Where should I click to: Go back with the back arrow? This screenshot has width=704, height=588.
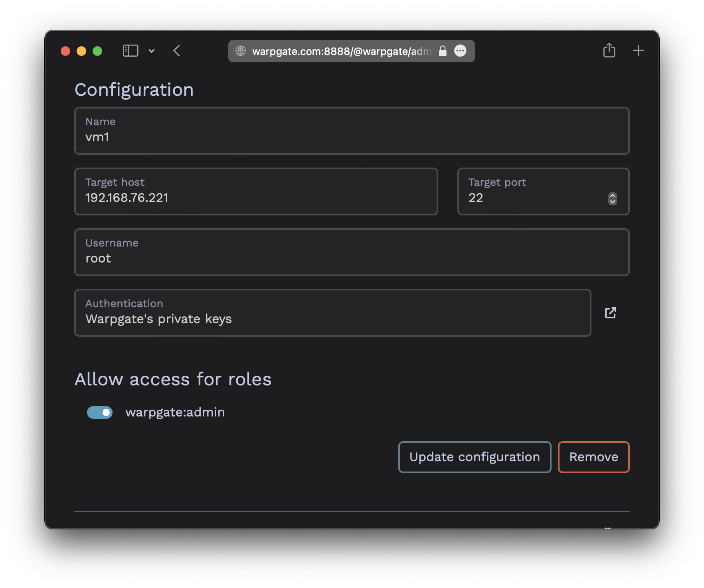click(177, 51)
